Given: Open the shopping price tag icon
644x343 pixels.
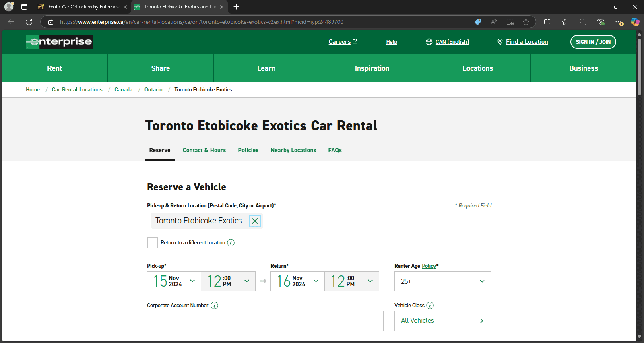Looking at the screenshot, I should tap(478, 22).
